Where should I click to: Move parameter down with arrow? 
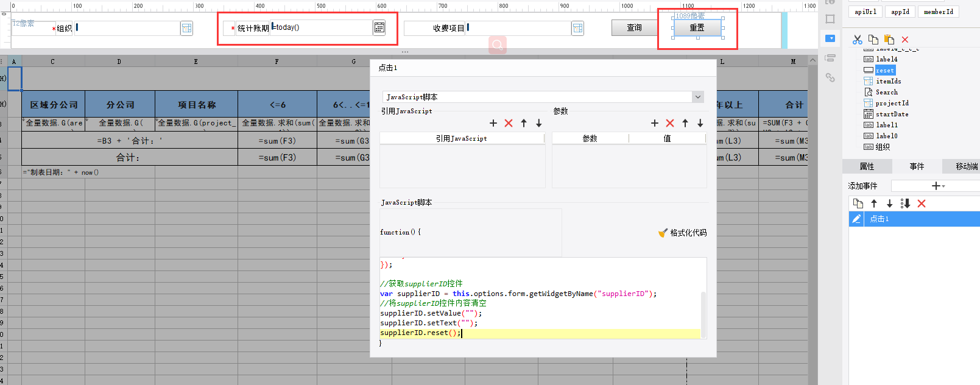[700, 123]
